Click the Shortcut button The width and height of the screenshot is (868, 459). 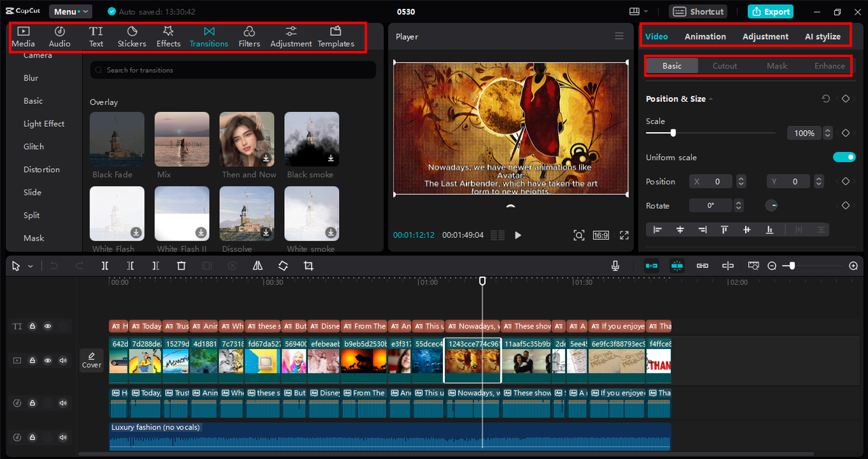click(698, 12)
